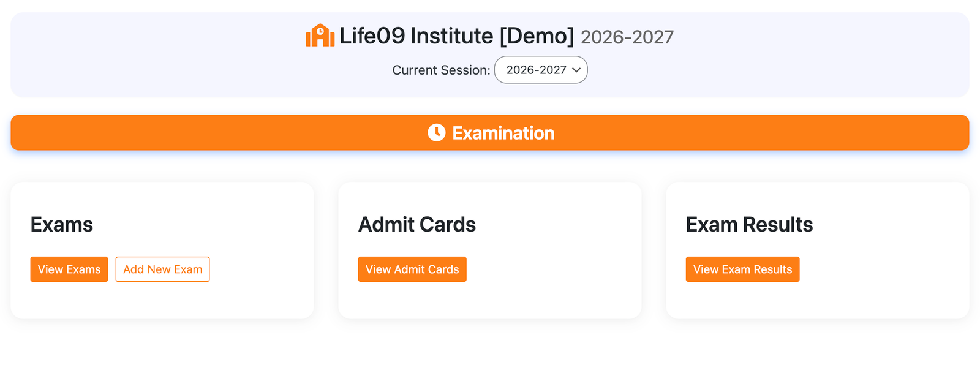Select the Add New Exam button
Viewport: 980px width, 373px height.
pos(162,269)
